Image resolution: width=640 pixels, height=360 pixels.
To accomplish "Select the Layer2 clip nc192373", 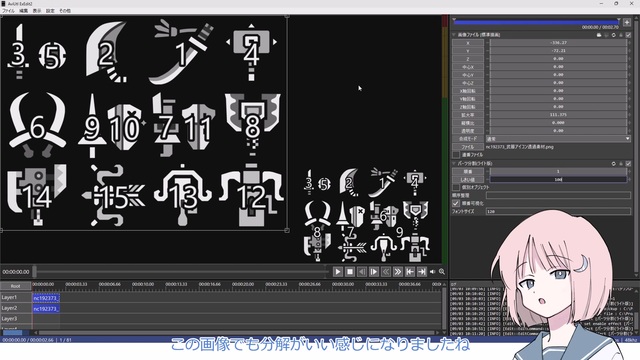I will point(46,309).
